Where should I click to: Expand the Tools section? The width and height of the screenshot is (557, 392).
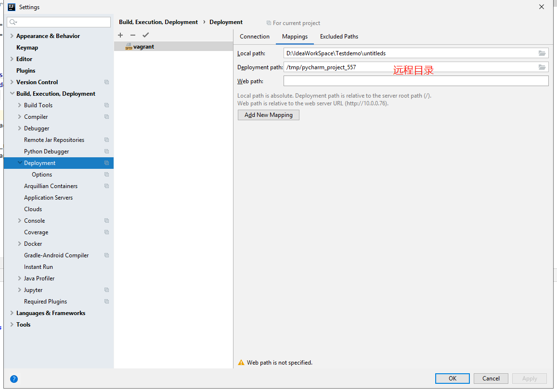point(12,325)
